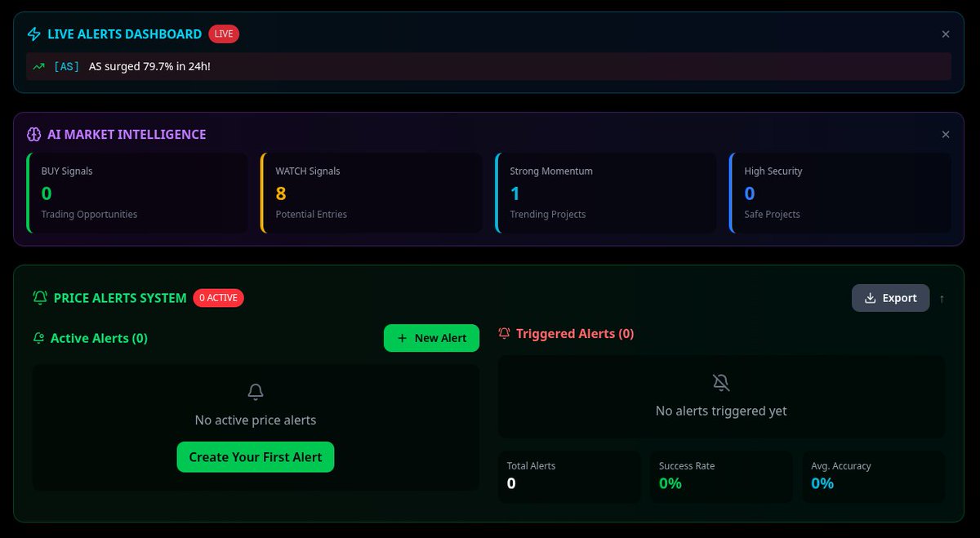Open the Avg. Accuracy stat card
Viewport: 980px width, 538px height.
(874, 477)
